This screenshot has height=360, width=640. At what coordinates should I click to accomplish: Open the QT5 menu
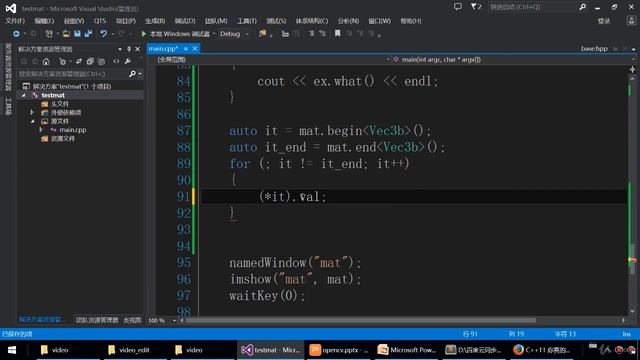click(100, 21)
